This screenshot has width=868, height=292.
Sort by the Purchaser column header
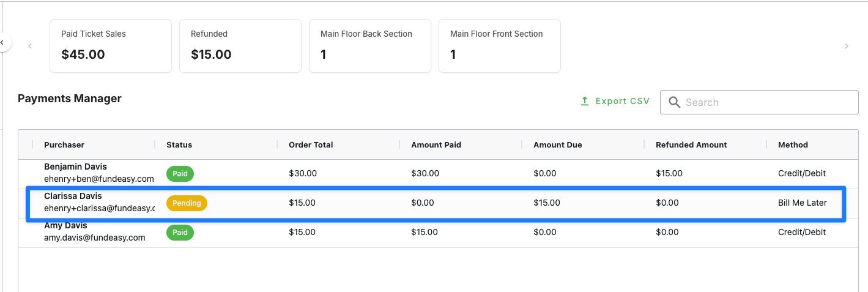(x=64, y=145)
